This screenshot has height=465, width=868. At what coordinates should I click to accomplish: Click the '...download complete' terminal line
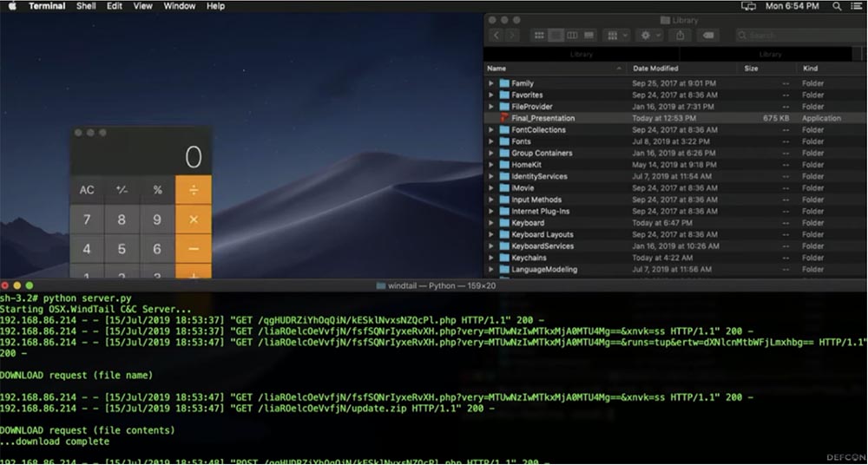55,442
